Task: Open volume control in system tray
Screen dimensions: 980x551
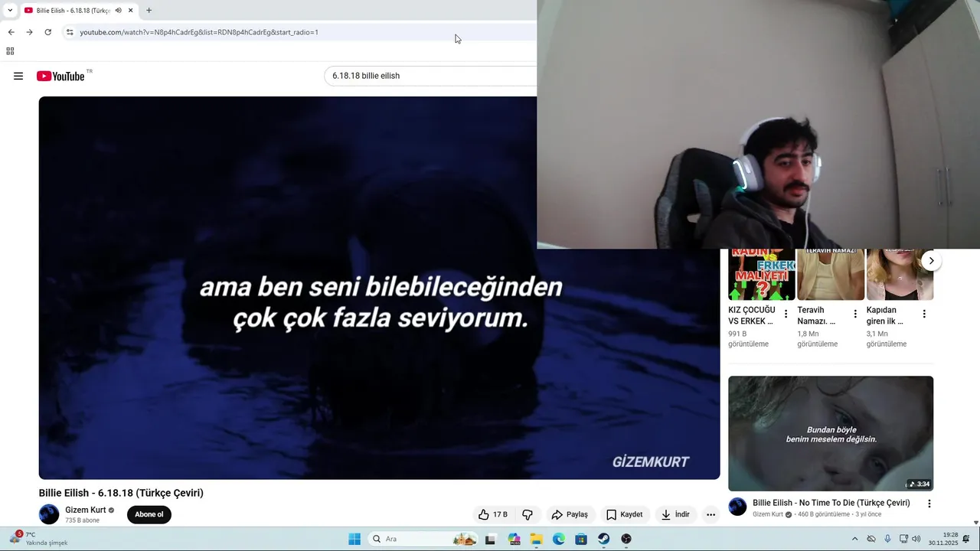Action: [x=916, y=539]
